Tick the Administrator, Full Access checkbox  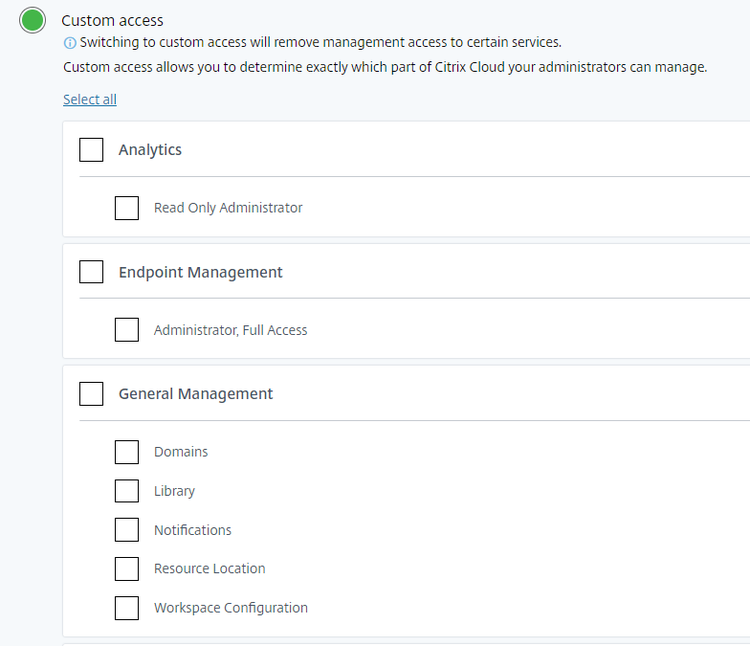coord(127,330)
